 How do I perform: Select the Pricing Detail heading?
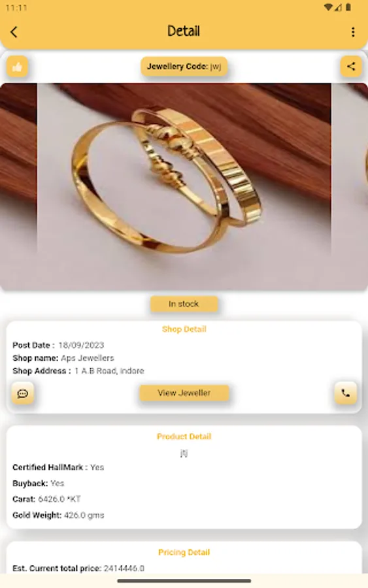(184, 552)
